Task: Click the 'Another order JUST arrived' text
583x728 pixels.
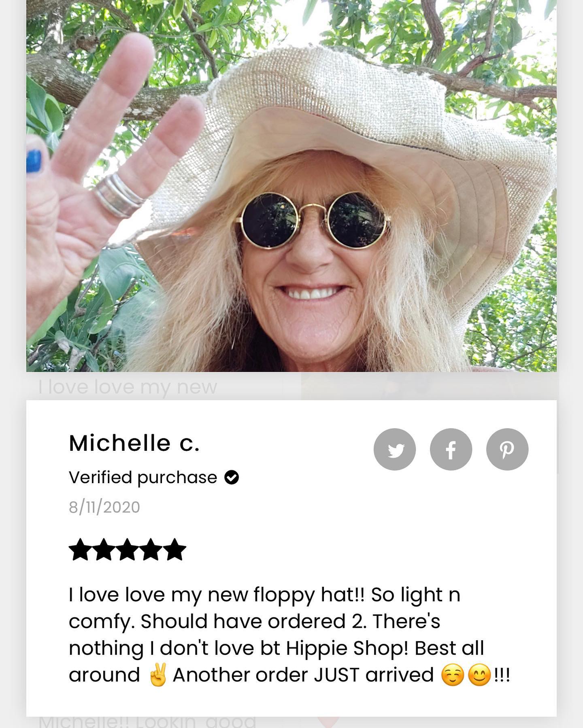Action: 303,675
